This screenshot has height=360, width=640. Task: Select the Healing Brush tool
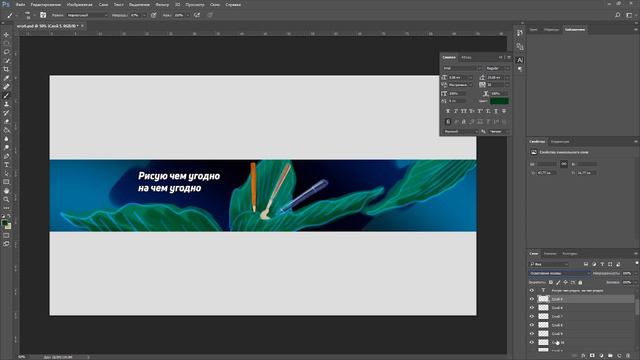click(6, 87)
